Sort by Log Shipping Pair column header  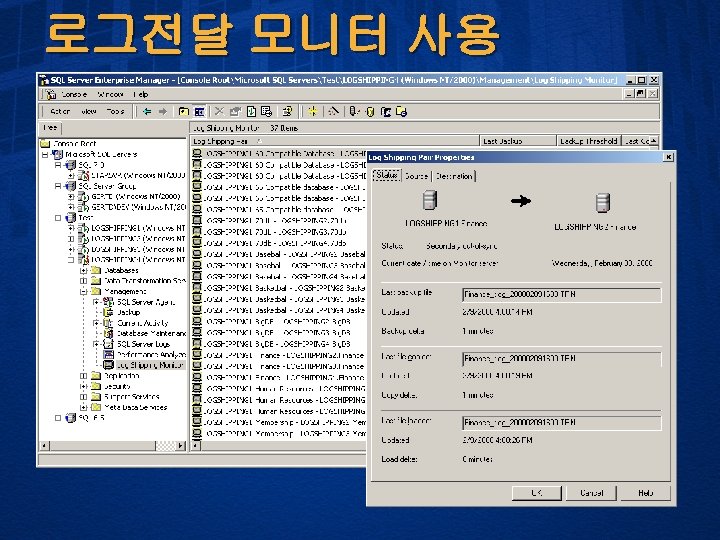click(x=335, y=141)
